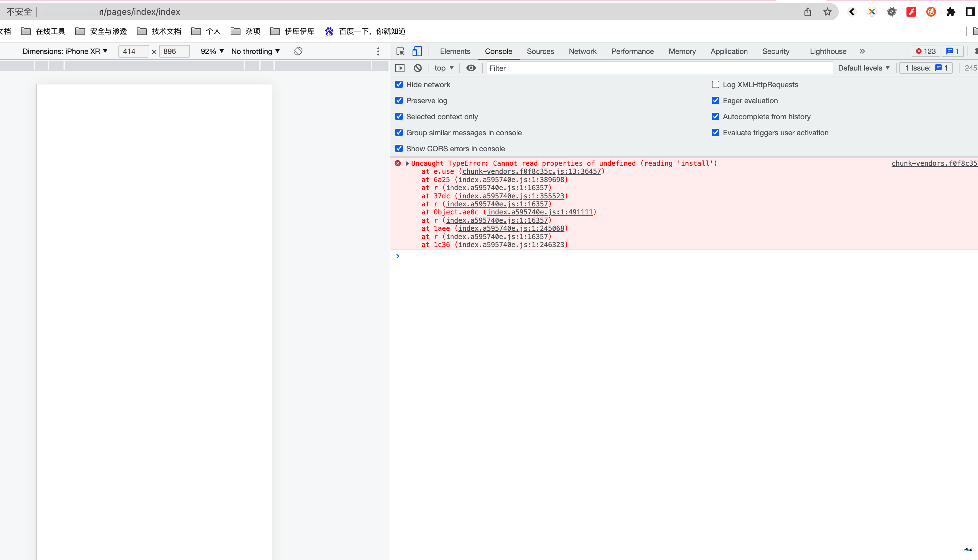Click the Filter input field
The width and height of the screenshot is (978, 560).
pyautogui.click(x=659, y=68)
